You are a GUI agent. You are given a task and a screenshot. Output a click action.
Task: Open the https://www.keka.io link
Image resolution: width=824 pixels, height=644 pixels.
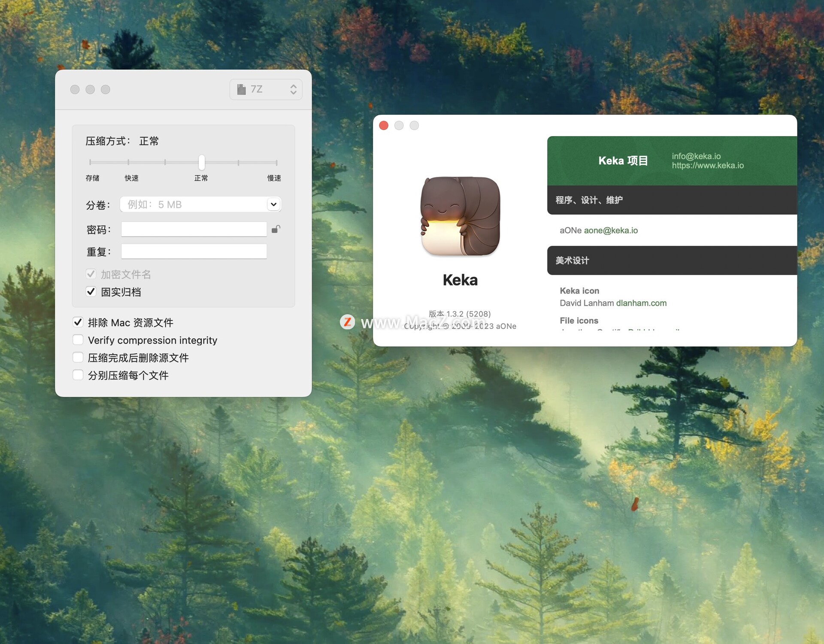[708, 165]
